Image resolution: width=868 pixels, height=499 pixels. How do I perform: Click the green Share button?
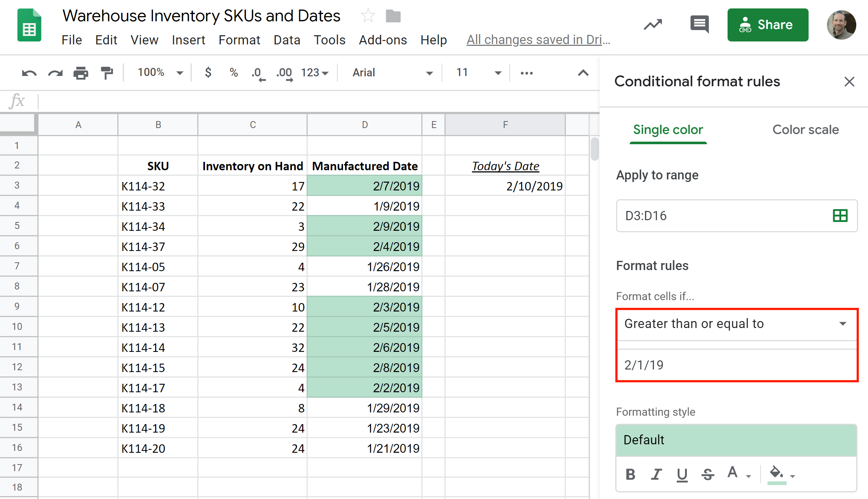(x=768, y=25)
